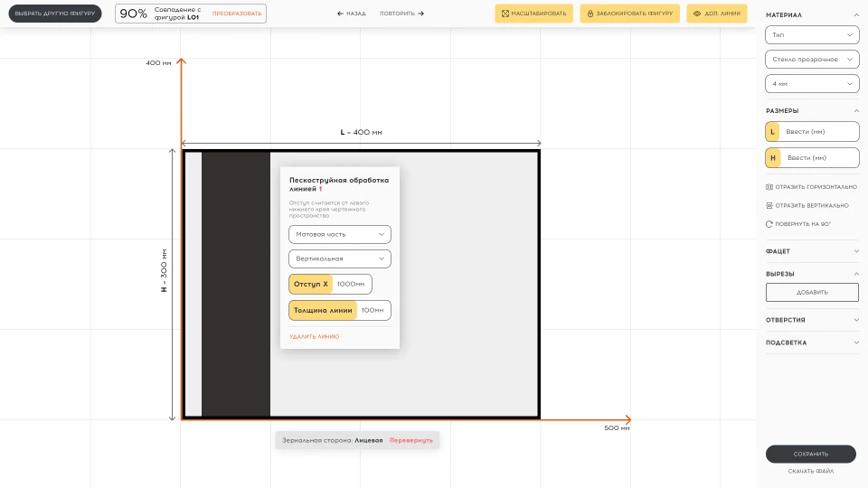868x488 pixels.
Task: Click Повернуть на 90° text
Action: point(803,224)
